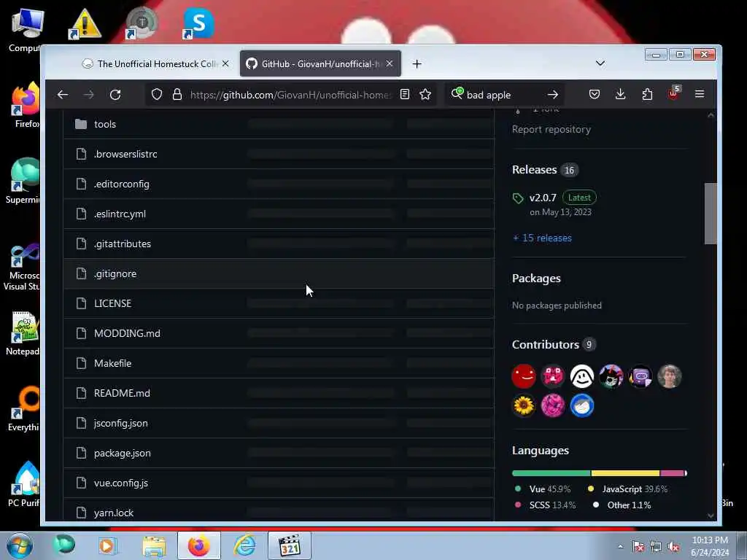Image resolution: width=747 pixels, height=560 pixels.
Task: Click the search engine magnifier icon
Action: point(457,93)
